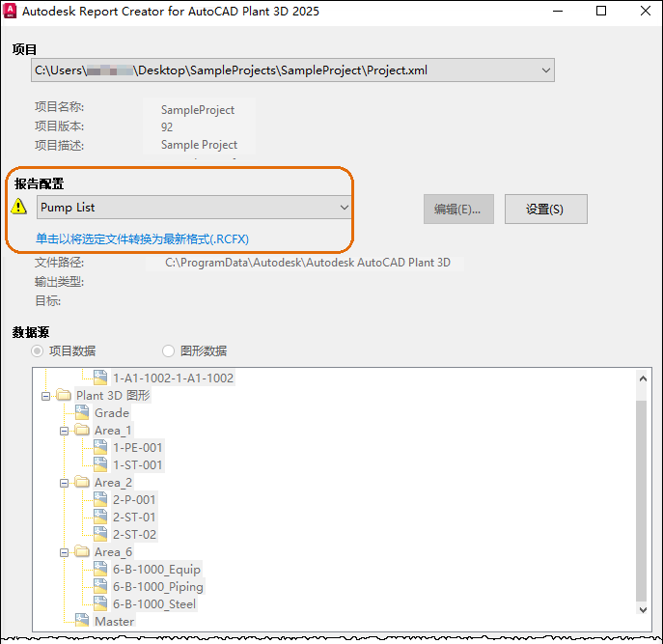Click drawing icon for 2-ST-02
This screenshot has width=663, height=644.
coord(100,534)
